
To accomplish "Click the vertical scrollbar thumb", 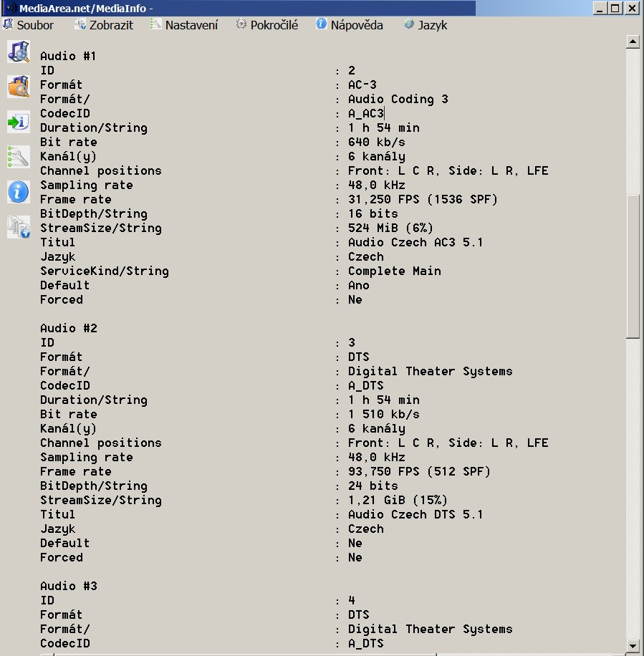I will click(633, 265).
